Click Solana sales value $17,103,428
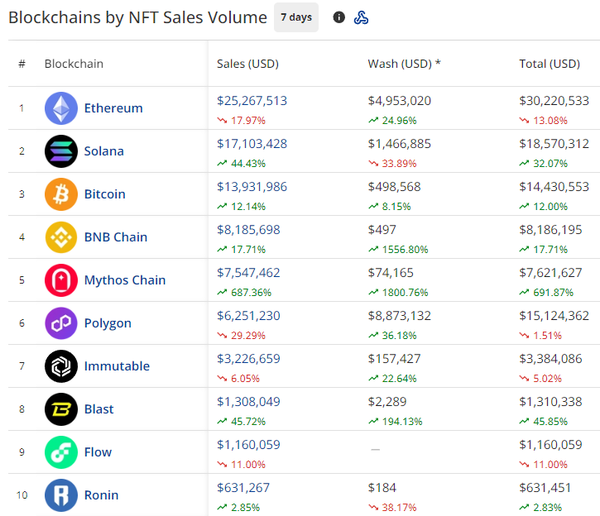The width and height of the screenshot is (600, 516). tap(252, 144)
